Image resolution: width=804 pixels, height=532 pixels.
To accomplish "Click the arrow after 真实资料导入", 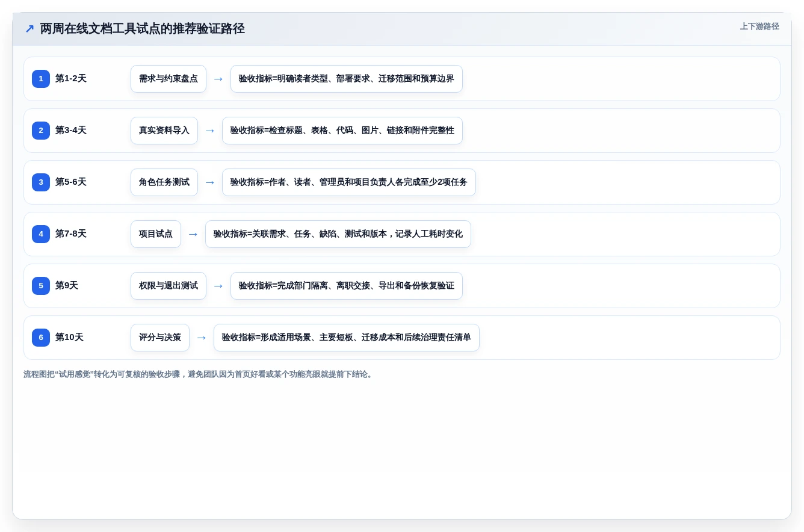I will (x=210, y=131).
